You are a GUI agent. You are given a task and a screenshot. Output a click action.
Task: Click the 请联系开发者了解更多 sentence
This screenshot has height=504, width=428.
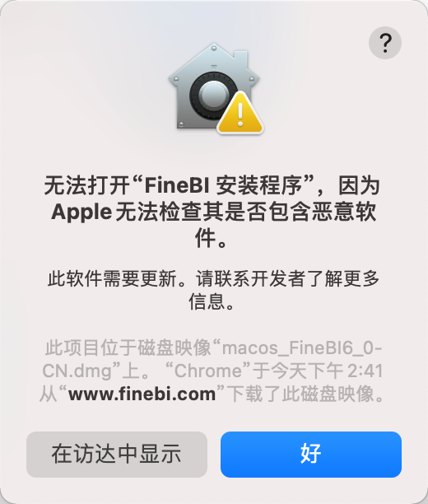click(287, 278)
